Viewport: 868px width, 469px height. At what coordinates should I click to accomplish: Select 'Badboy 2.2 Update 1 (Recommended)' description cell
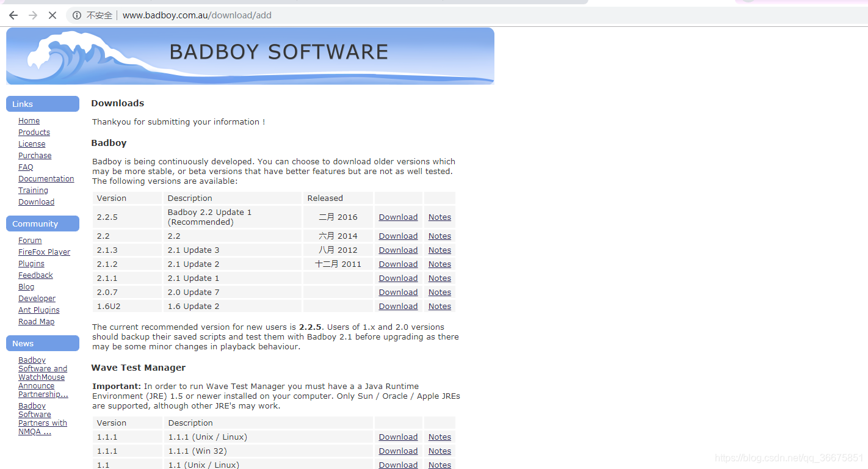pos(233,217)
